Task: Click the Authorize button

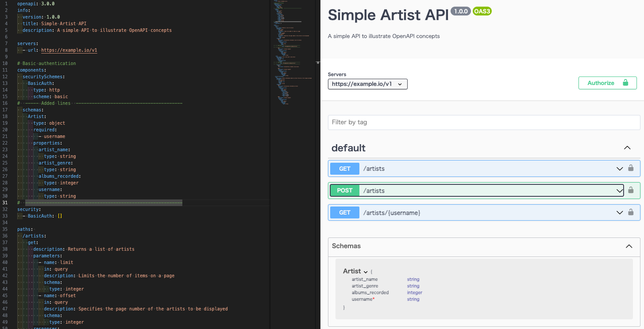Action: click(607, 83)
